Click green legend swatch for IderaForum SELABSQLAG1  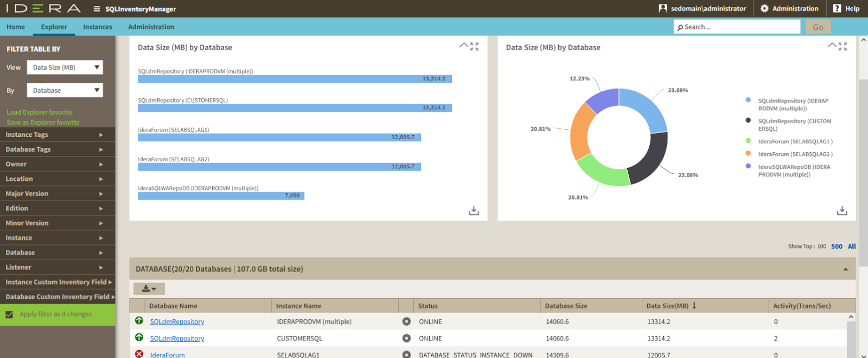pyautogui.click(x=748, y=141)
